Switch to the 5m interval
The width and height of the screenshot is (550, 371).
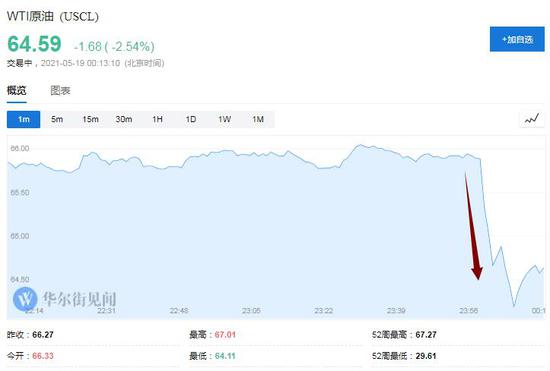click(57, 119)
